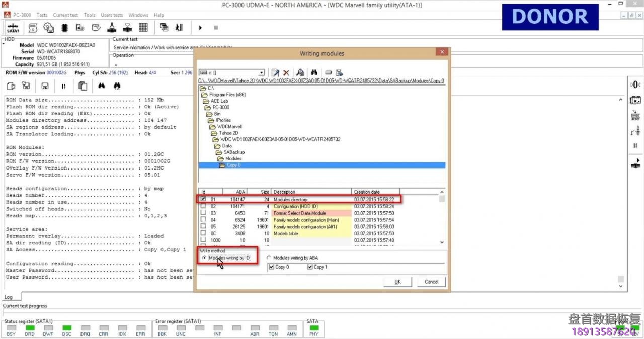Screen dimensions: 644x339
Task: Click the binoculars search icon in dialog toolbar
Action: click(314, 73)
